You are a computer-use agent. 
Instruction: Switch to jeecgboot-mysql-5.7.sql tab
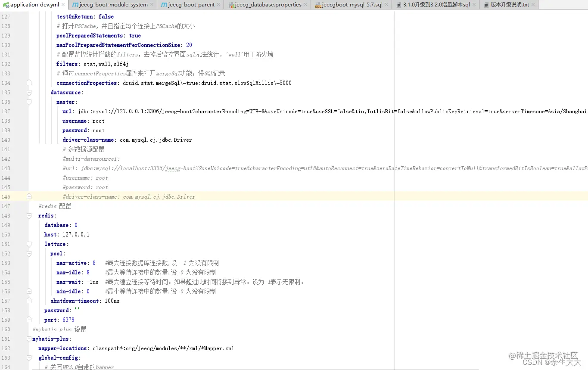(352, 5)
